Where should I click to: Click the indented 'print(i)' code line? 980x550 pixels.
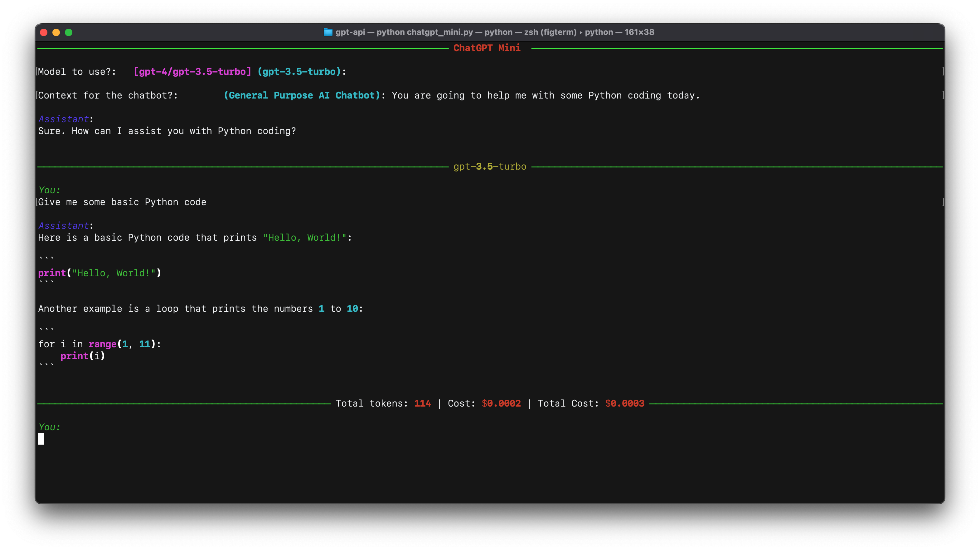tap(83, 356)
